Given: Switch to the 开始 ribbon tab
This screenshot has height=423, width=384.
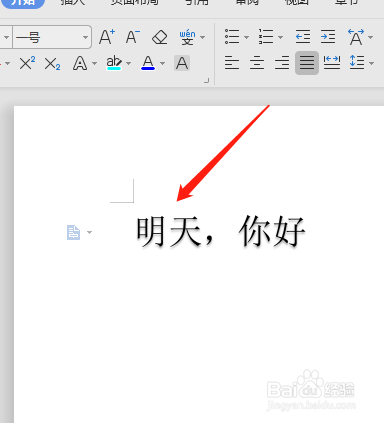Looking at the screenshot, I should click(x=23, y=3).
